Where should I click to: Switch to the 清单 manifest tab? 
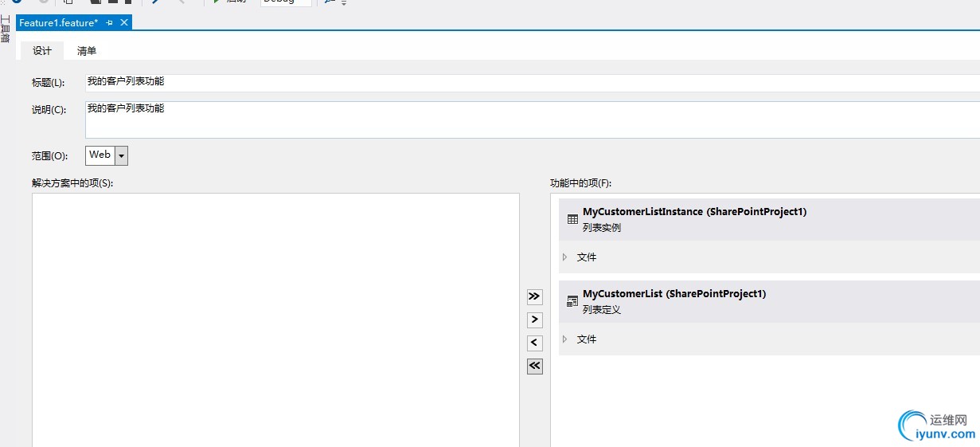click(x=87, y=51)
